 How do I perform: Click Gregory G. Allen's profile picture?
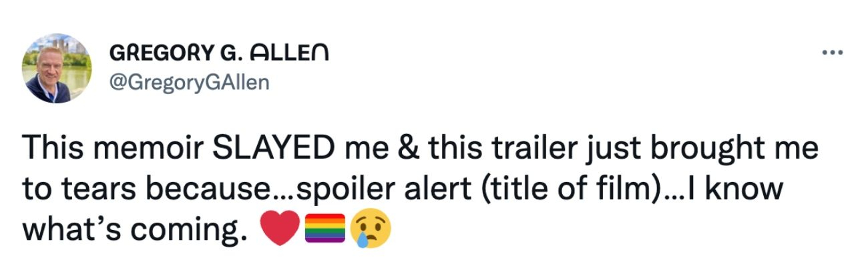click(57, 68)
